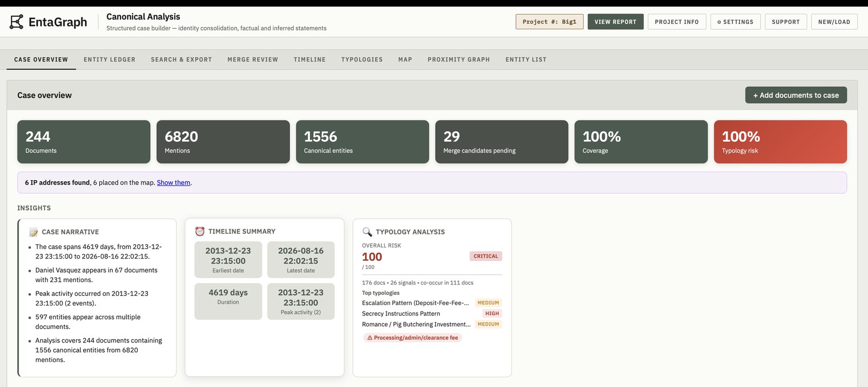
Task: Click the Processing/admin/clearance fee warning tag
Action: point(412,338)
